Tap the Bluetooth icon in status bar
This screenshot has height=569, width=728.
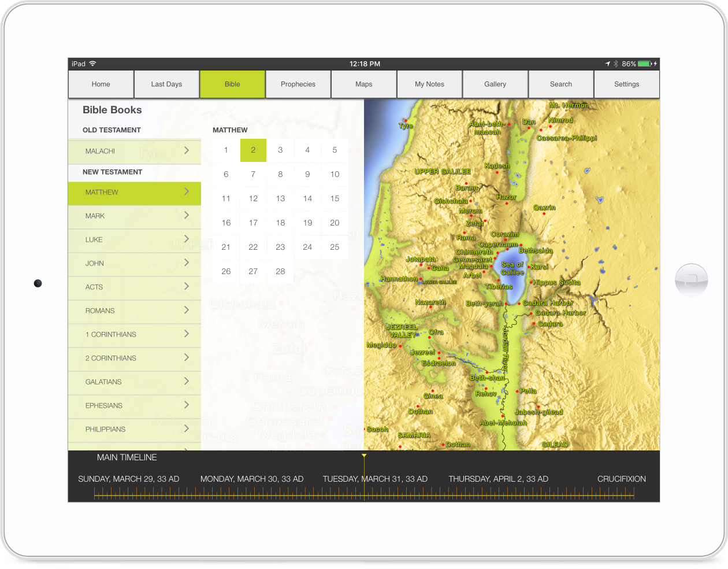coord(616,64)
